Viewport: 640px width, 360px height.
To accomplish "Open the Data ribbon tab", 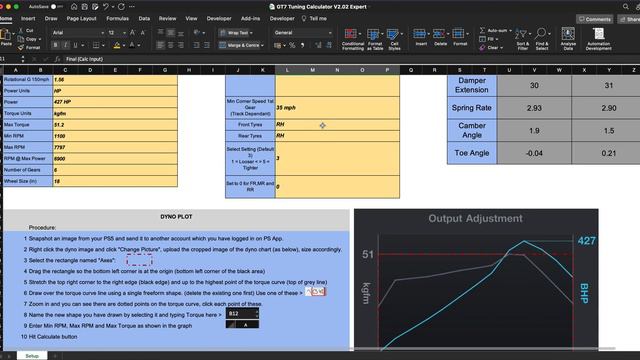I will click(x=144, y=19).
